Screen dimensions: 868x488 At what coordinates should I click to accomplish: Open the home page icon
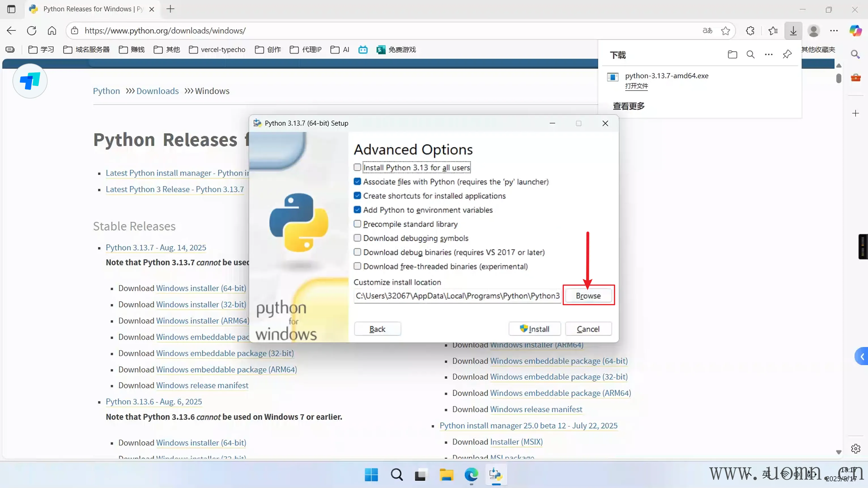click(x=52, y=31)
